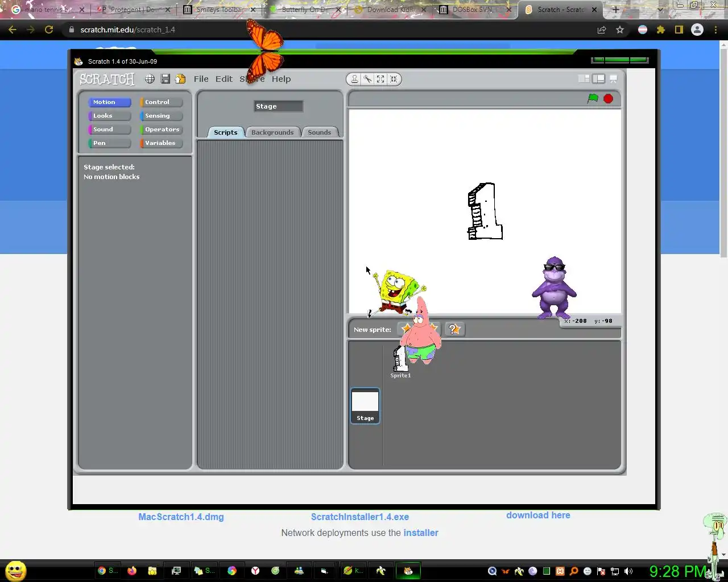
Task: Go back in the browser
Action: (13, 30)
